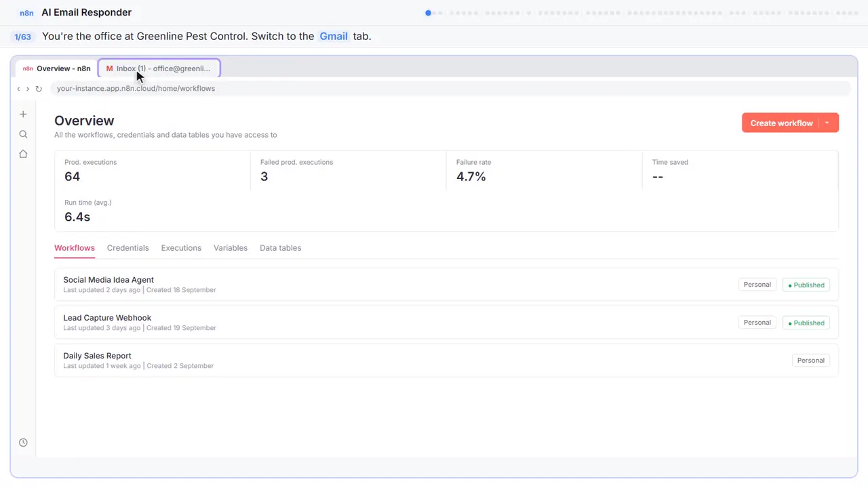The height and width of the screenshot is (488, 868).
Task: Go to home via the sidebar house icon
Action: 23,154
